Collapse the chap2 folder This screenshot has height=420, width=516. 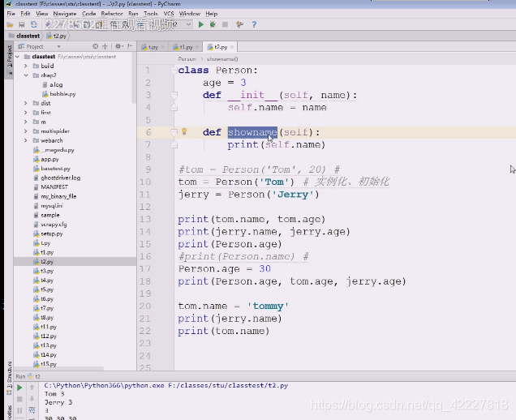26,75
